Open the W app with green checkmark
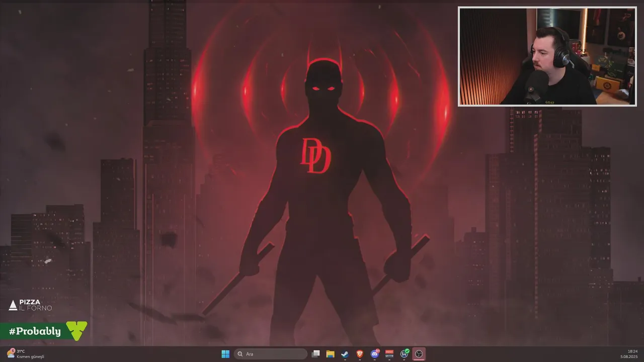The width and height of the screenshot is (644, 362). (404, 354)
